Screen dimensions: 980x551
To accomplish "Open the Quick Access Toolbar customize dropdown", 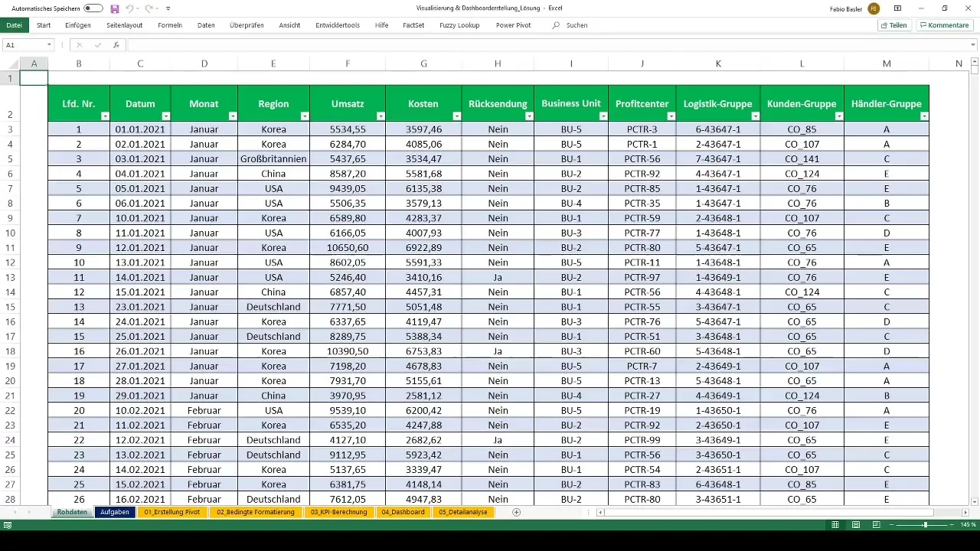I will (168, 8).
